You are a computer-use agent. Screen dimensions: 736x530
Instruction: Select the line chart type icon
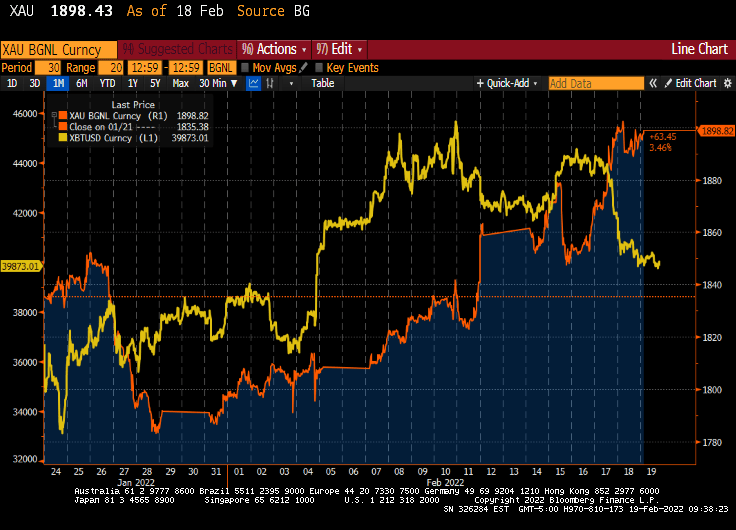(253, 83)
